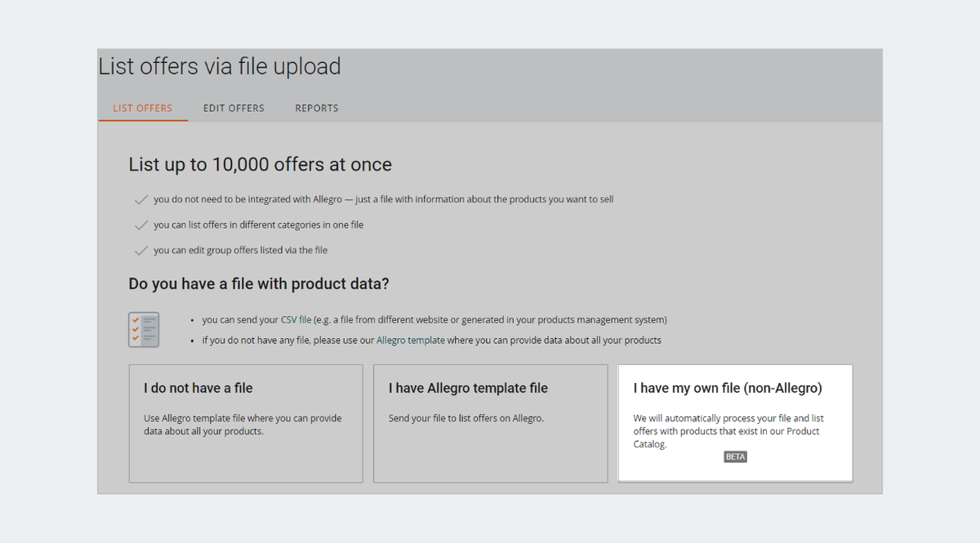
Task: Open the CSV file link
Action: point(296,320)
